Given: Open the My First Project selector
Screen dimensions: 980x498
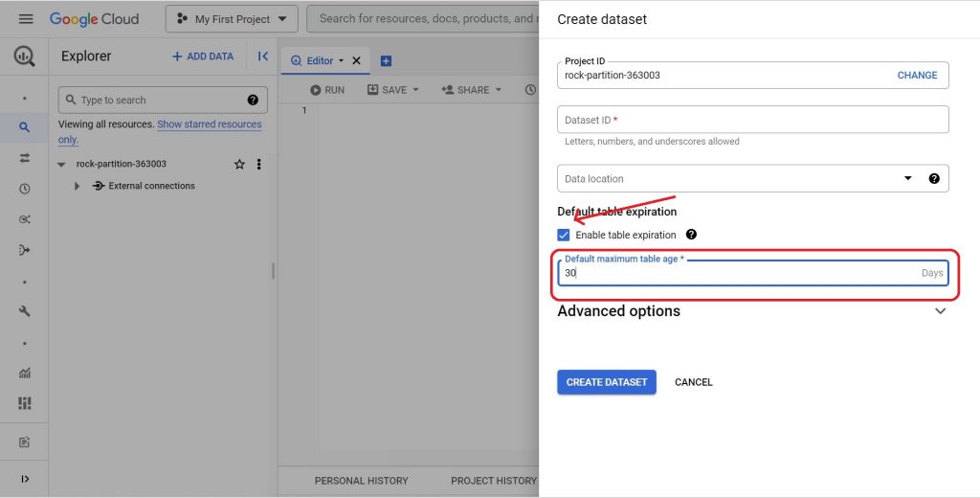Looking at the screenshot, I should point(232,19).
